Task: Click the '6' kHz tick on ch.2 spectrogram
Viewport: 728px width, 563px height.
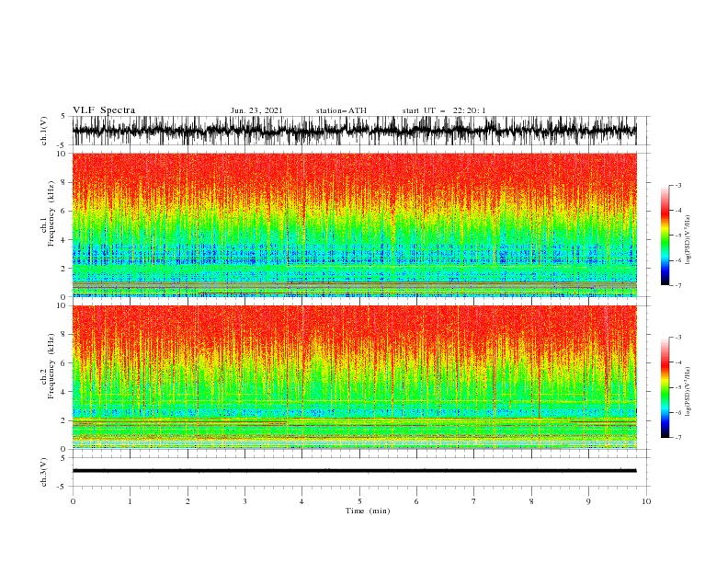Action: click(63, 363)
